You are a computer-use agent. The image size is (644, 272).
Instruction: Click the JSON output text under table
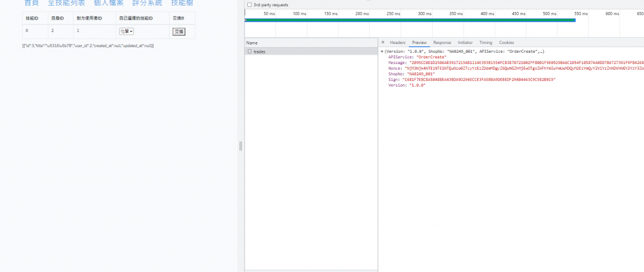88,45
